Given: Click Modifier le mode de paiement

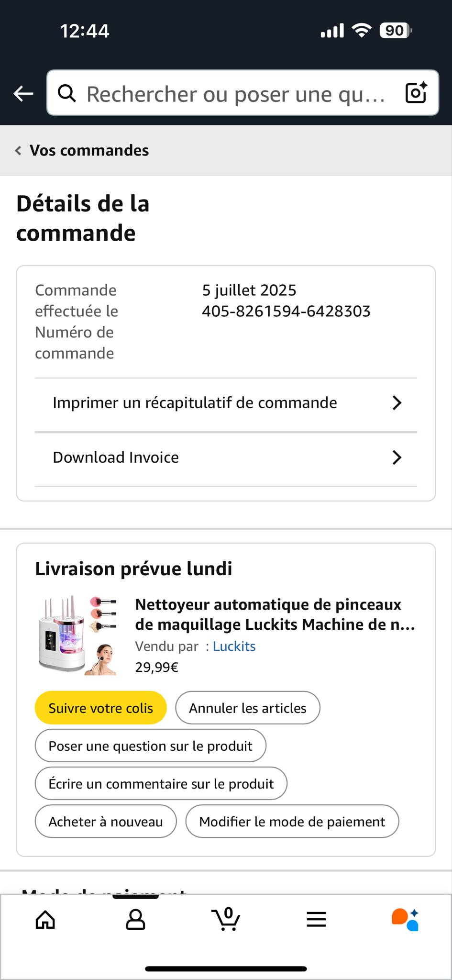Looking at the screenshot, I should pos(292,822).
